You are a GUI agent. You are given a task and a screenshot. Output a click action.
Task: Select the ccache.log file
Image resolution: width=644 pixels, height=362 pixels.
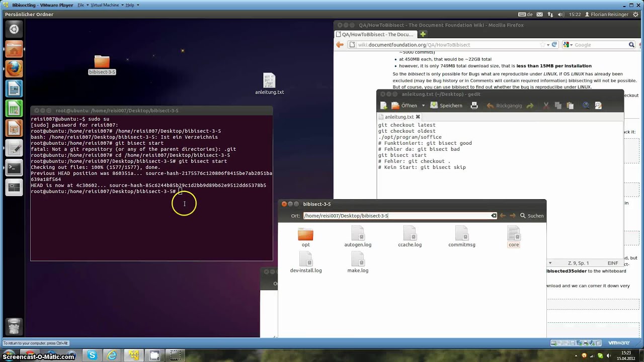pos(410,236)
